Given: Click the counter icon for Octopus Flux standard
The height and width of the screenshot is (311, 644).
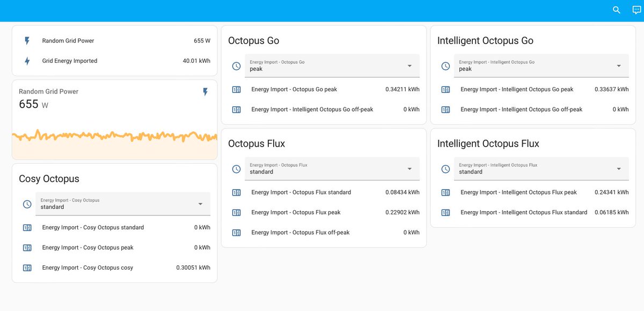Looking at the screenshot, I should [237, 192].
